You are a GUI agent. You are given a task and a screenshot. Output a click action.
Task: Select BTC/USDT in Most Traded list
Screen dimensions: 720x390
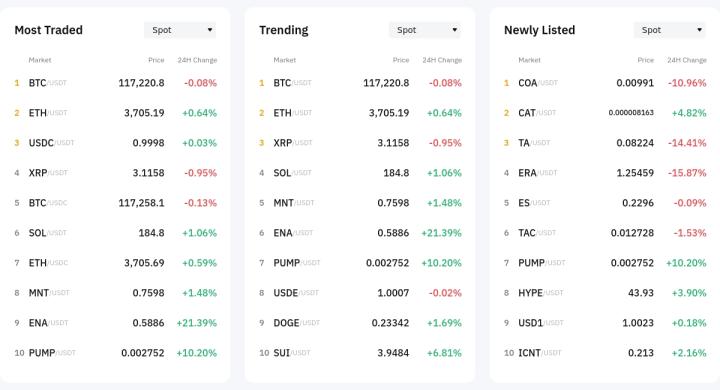[x=115, y=83]
